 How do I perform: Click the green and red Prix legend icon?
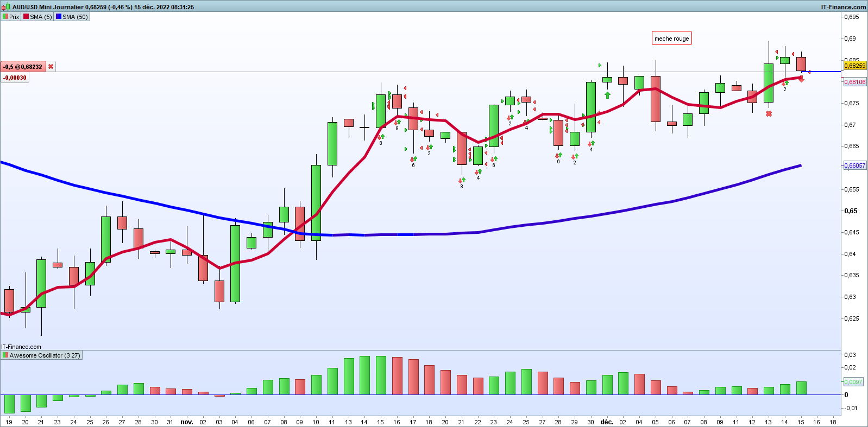(5, 17)
